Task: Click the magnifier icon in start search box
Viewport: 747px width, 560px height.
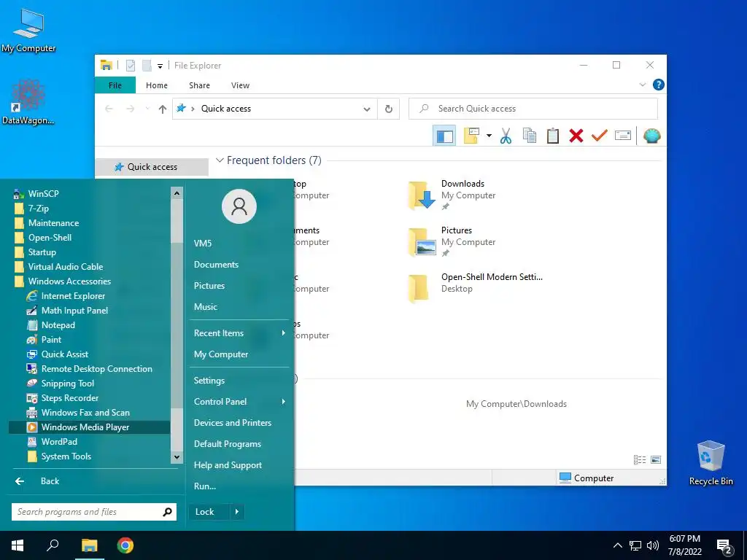Action: [167, 512]
